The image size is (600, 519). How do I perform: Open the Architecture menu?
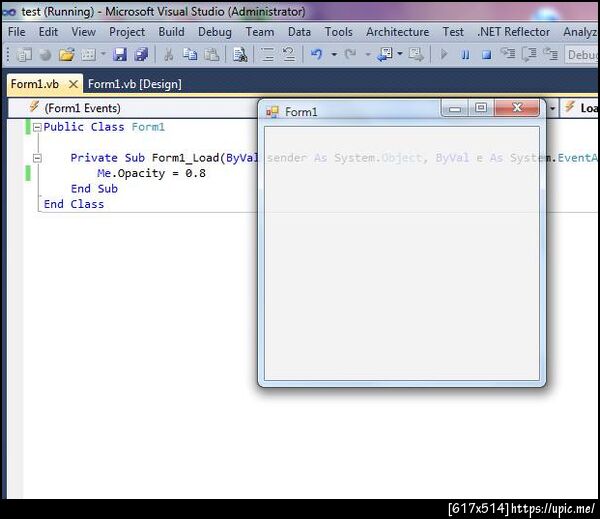(x=398, y=32)
